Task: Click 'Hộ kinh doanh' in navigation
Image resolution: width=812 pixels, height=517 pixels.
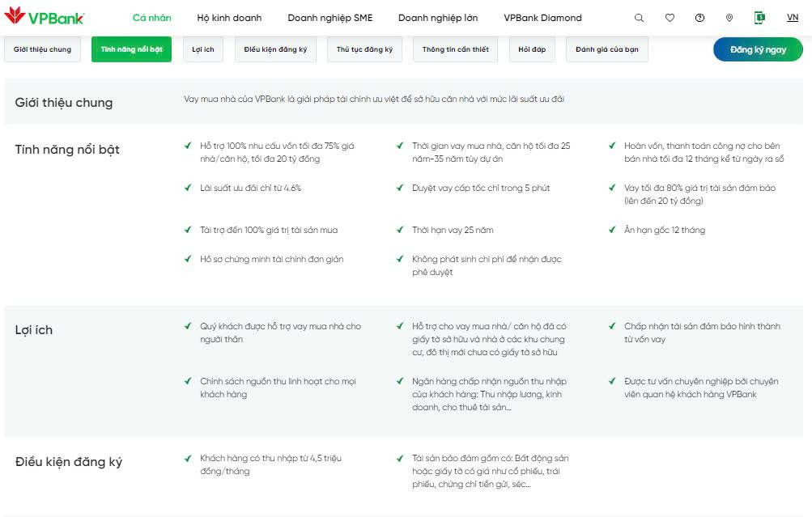Action: tap(229, 18)
